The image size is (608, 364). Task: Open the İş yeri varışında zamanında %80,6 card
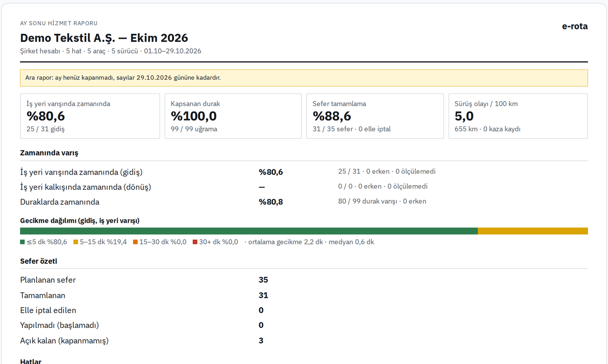pyautogui.click(x=90, y=116)
